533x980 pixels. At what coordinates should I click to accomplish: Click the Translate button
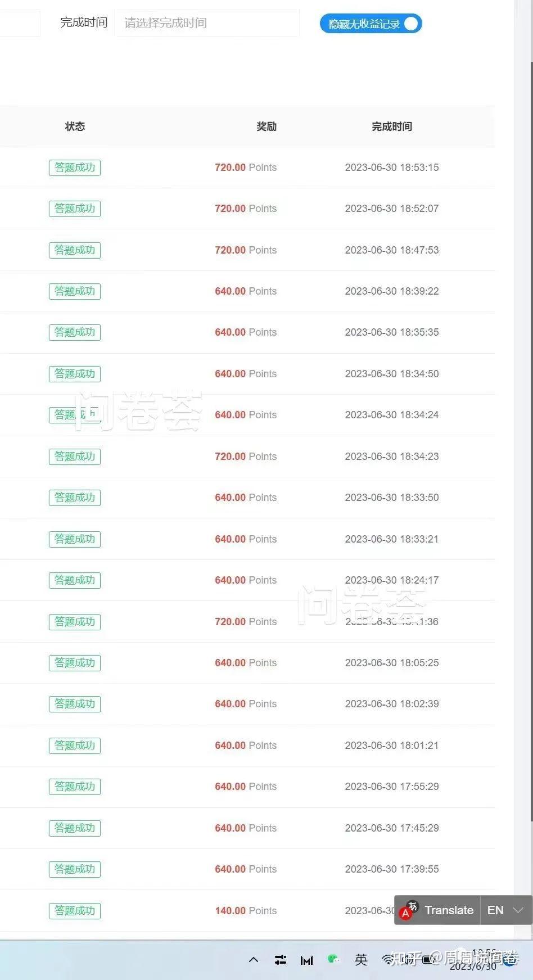(x=448, y=910)
